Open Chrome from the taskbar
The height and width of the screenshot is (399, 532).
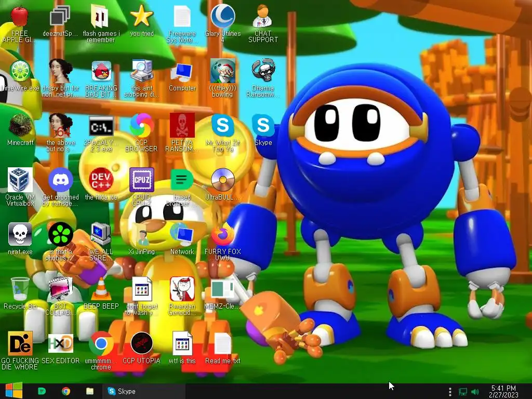pos(66,391)
